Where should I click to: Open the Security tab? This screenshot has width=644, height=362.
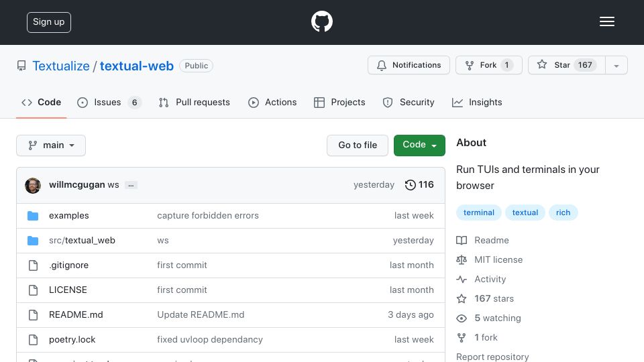coord(409,102)
